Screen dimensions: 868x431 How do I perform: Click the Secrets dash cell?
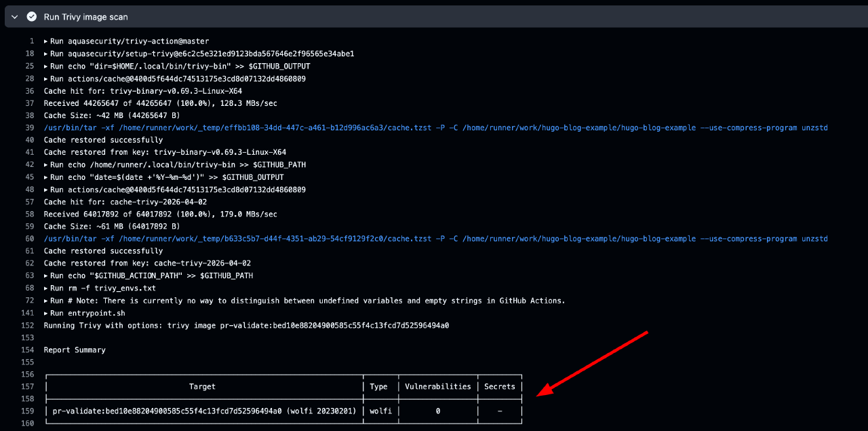pyautogui.click(x=500, y=411)
